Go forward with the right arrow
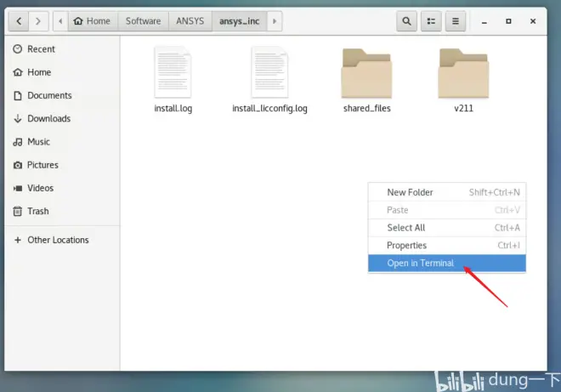561x392 pixels. coord(38,21)
